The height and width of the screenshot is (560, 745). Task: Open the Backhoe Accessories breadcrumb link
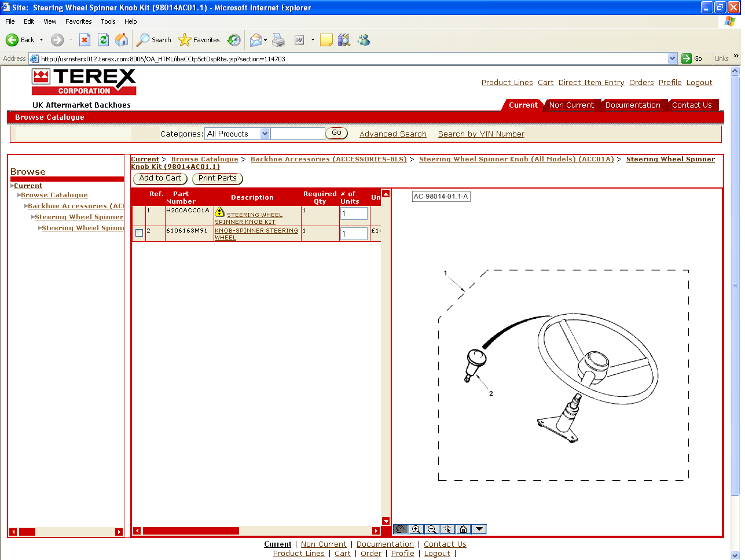tap(328, 159)
